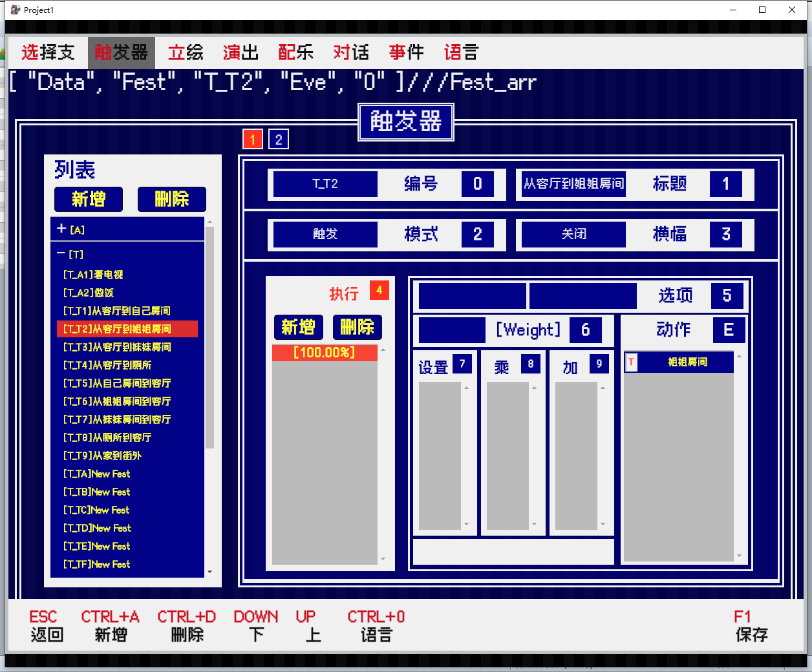
Task: Click the 4 key box beside 执行
Action: pyautogui.click(x=379, y=290)
